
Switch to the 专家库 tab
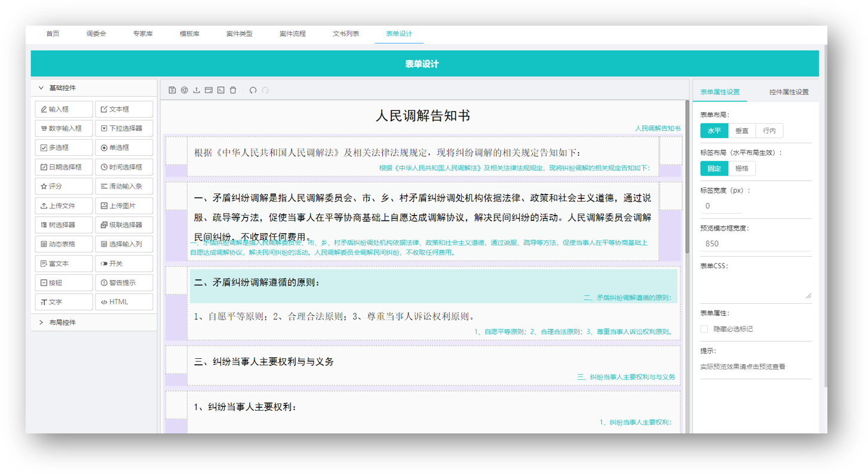point(143,34)
